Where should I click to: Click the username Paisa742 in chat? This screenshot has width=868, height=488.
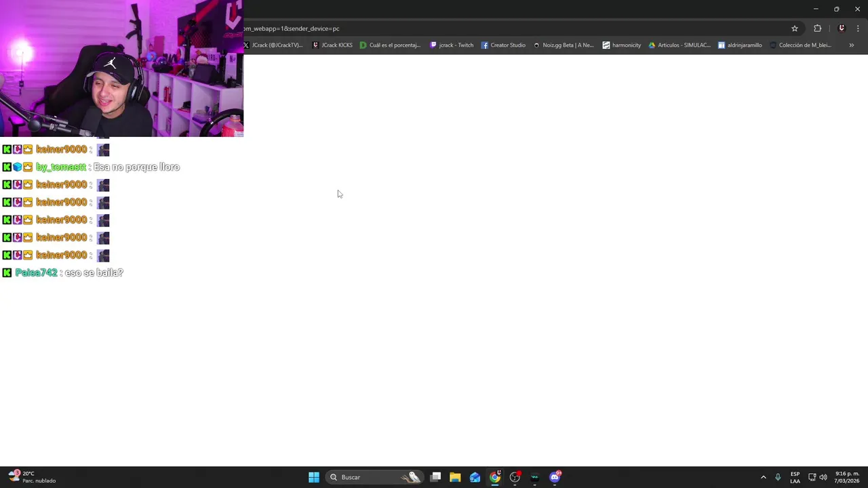[37, 272]
